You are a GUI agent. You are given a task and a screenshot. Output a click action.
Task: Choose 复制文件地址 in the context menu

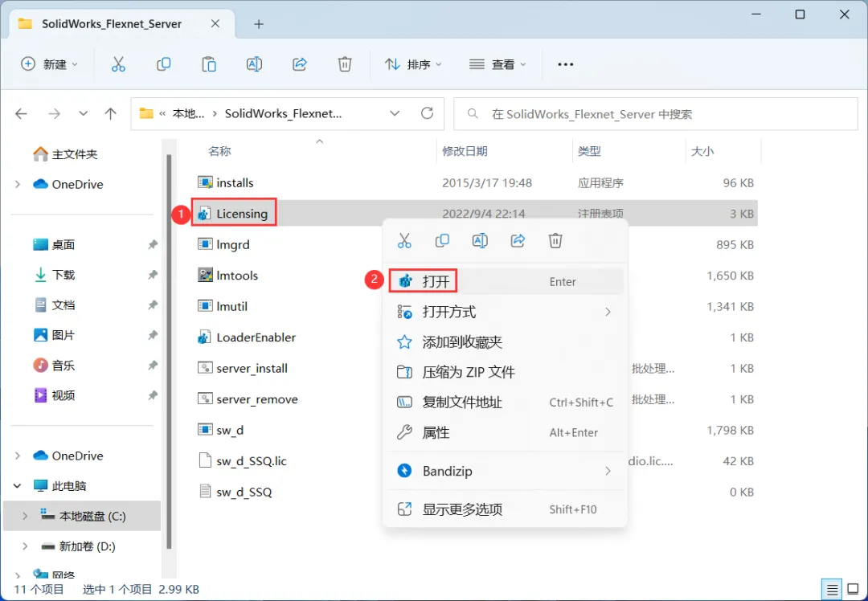[x=505, y=403]
